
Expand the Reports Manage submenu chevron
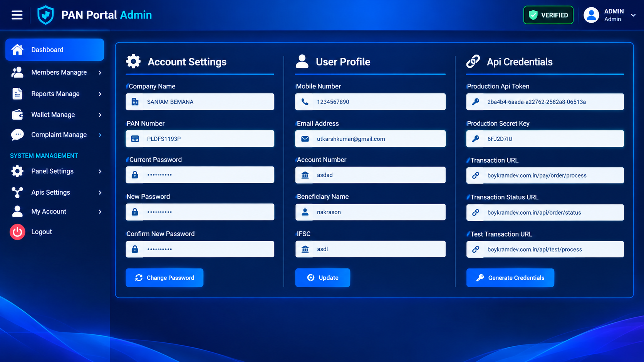tap(100, 94)
